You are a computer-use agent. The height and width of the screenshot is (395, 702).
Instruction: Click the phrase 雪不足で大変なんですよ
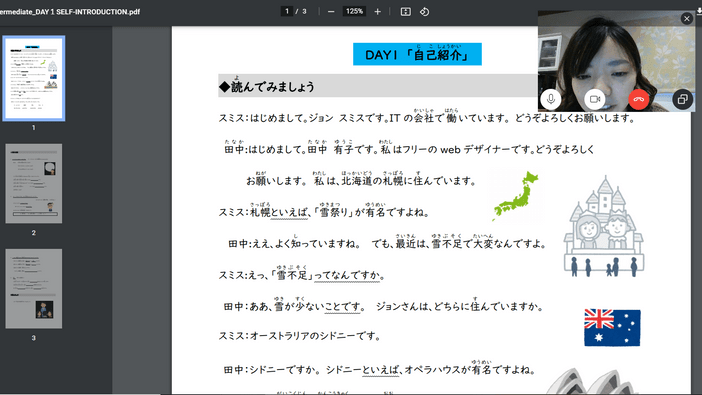488,244
